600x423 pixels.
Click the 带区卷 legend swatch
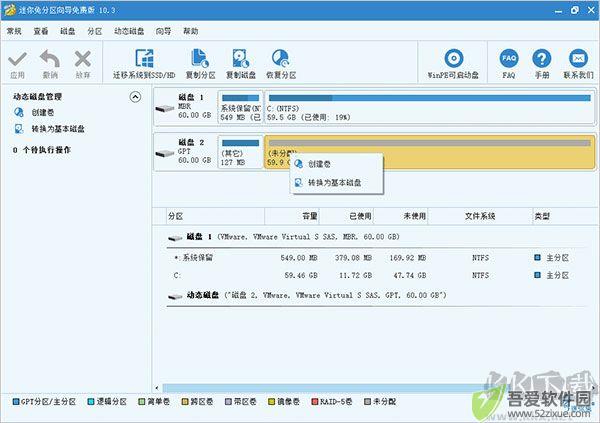[228, 402]
